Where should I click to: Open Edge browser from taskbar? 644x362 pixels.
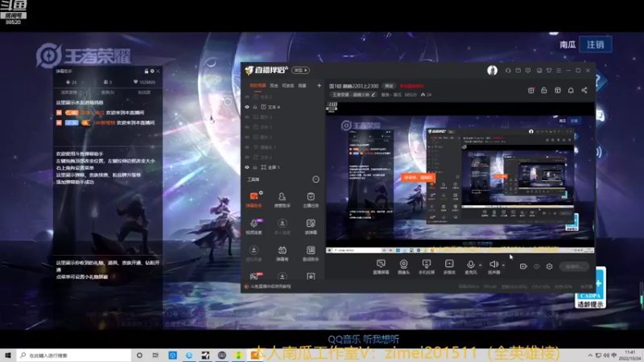click(189, 355)
